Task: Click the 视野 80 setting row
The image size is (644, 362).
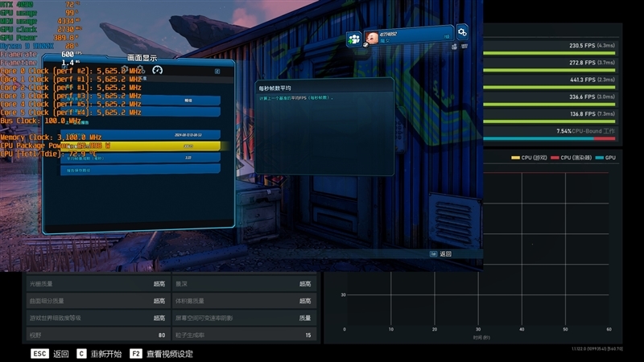Action: 97,335
